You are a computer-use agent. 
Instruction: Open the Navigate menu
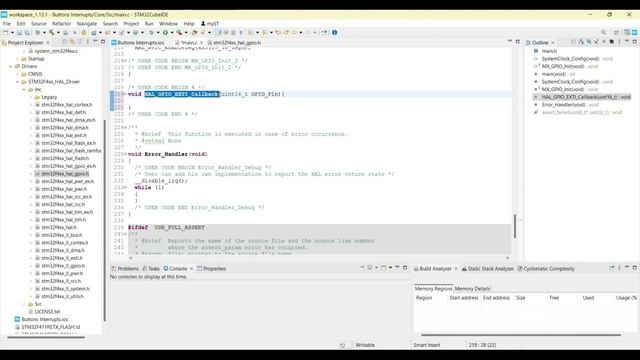coord(87,24)
